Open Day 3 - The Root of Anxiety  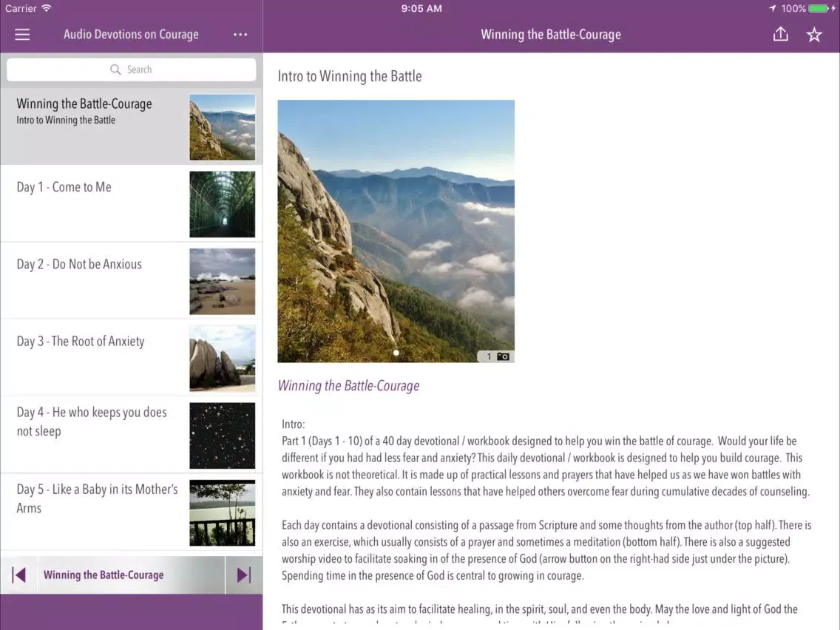pos(132,359)
